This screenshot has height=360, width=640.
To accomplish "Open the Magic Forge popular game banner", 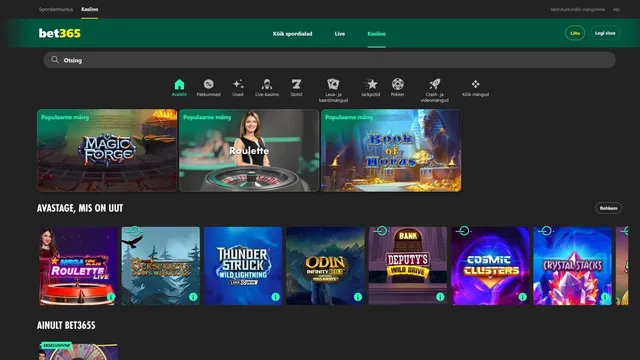I will (x=107, y=150).
